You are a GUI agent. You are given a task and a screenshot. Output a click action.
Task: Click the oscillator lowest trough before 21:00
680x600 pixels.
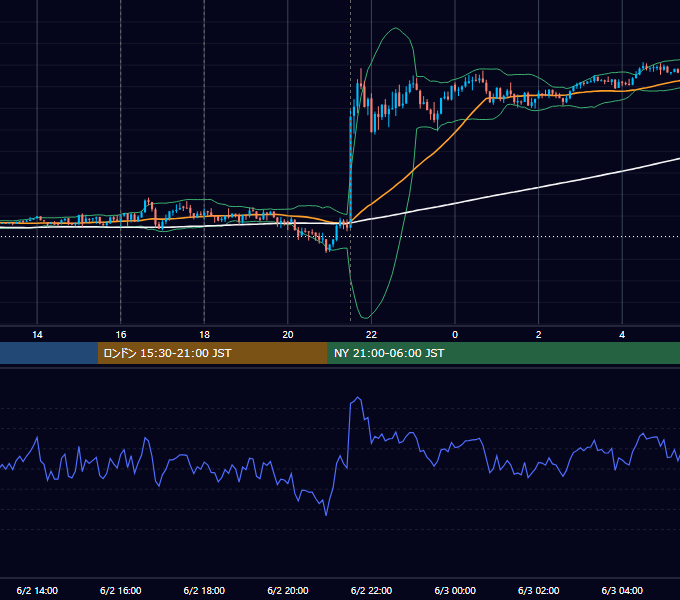tap(326, 515)
